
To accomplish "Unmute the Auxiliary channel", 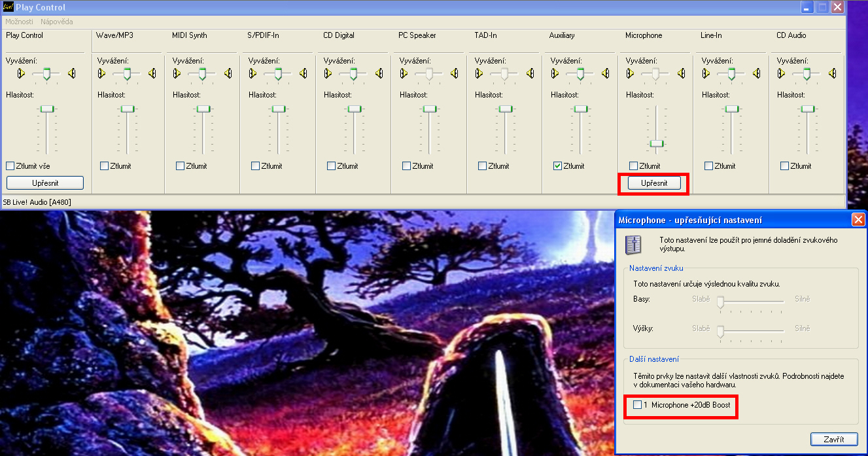I will (x=557, y=166).
